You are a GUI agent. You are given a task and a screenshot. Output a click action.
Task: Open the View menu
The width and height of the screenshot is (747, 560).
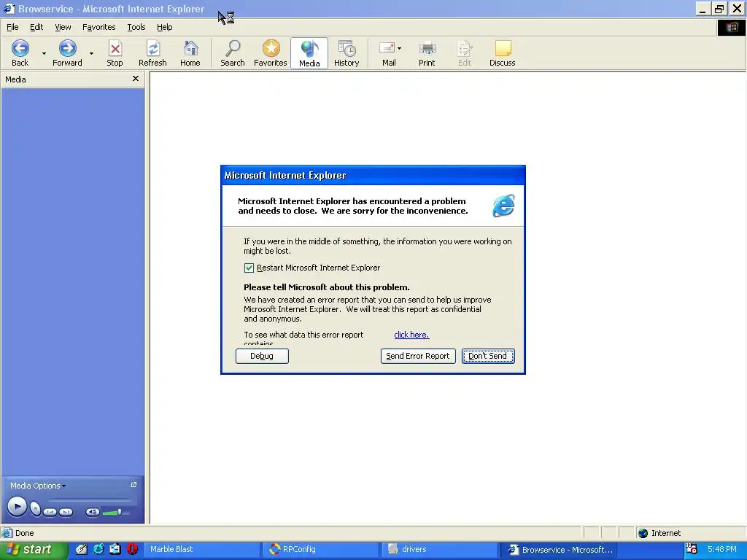pyautogui.click(x=63, y=27)
